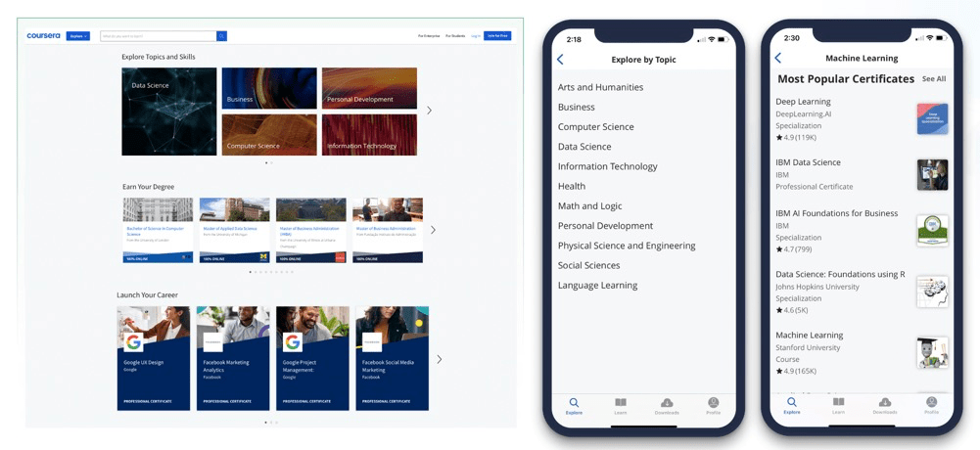This screenshot has width=980, height=450.
Task: Open the For Enterprise link
Action: tap(429, 36)
